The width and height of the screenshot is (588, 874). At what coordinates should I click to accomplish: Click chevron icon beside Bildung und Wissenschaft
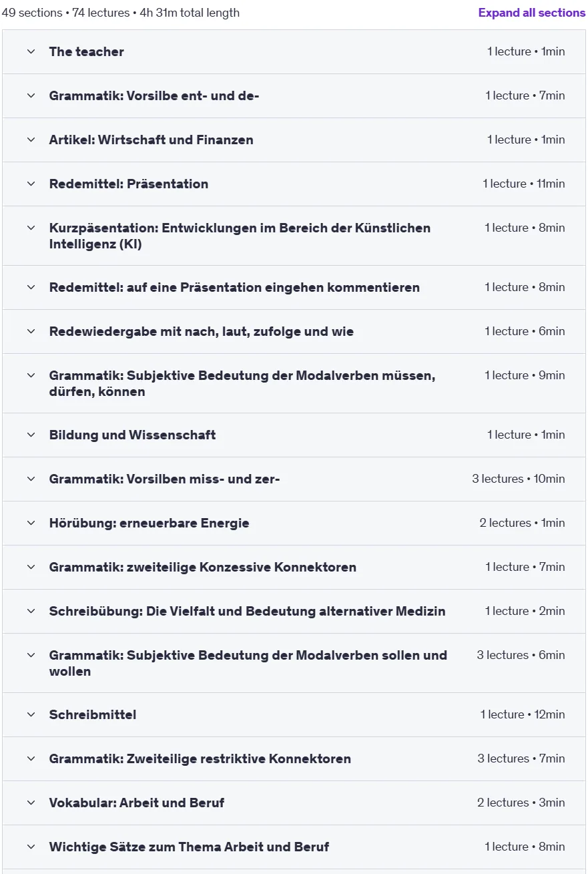(31, 435)
